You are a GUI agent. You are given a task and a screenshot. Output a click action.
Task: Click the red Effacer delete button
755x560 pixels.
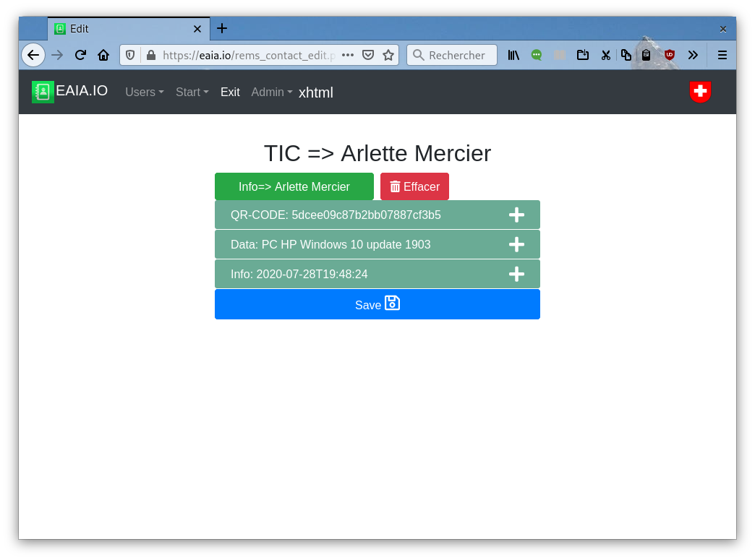coord(414,186)
